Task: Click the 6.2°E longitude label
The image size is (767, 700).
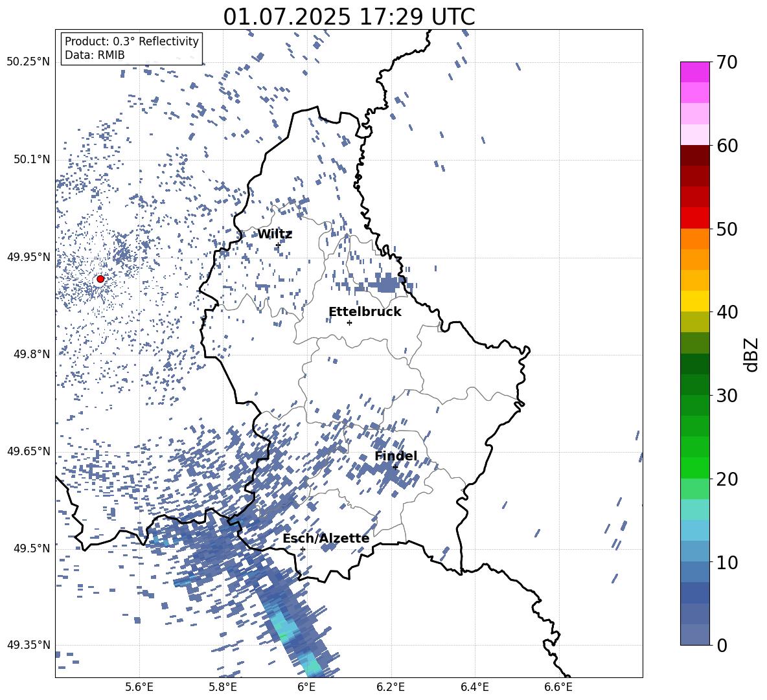Action: tap(391, 687)
